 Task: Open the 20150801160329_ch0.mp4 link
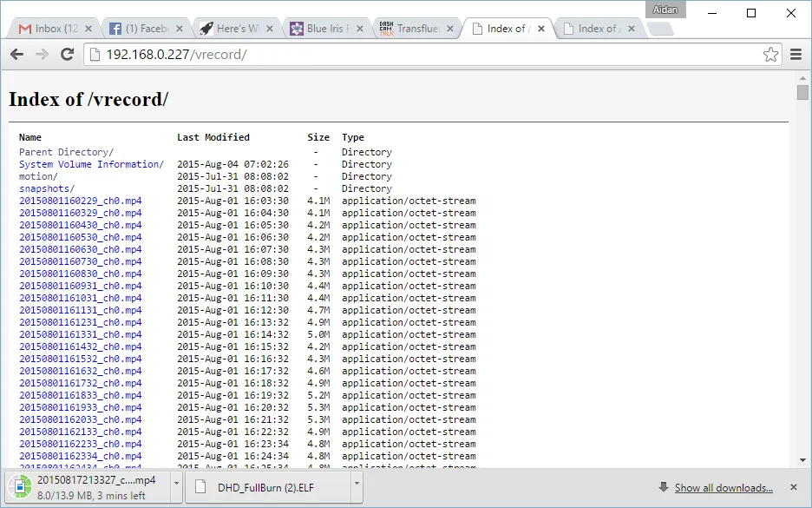tap(81, 213)
